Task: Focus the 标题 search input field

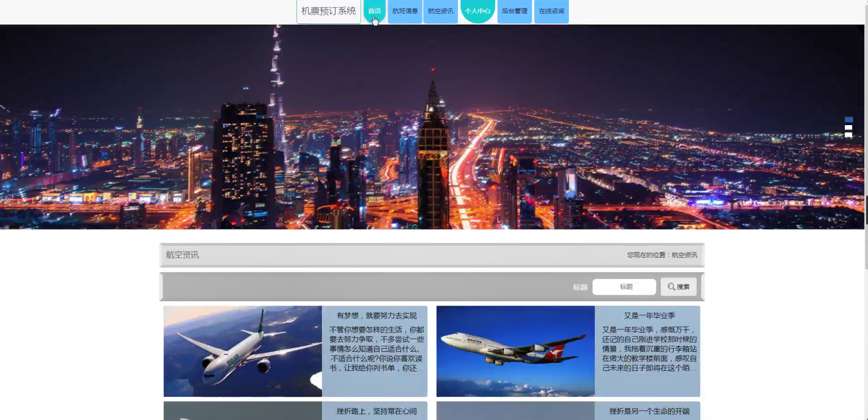Action: click(624, 287)
